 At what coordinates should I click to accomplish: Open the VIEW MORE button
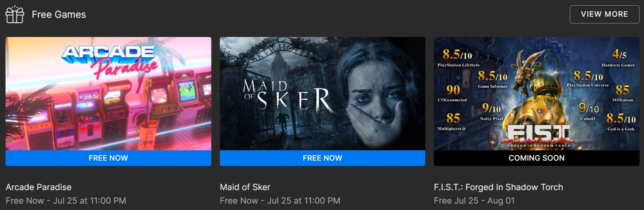point(604,14)
